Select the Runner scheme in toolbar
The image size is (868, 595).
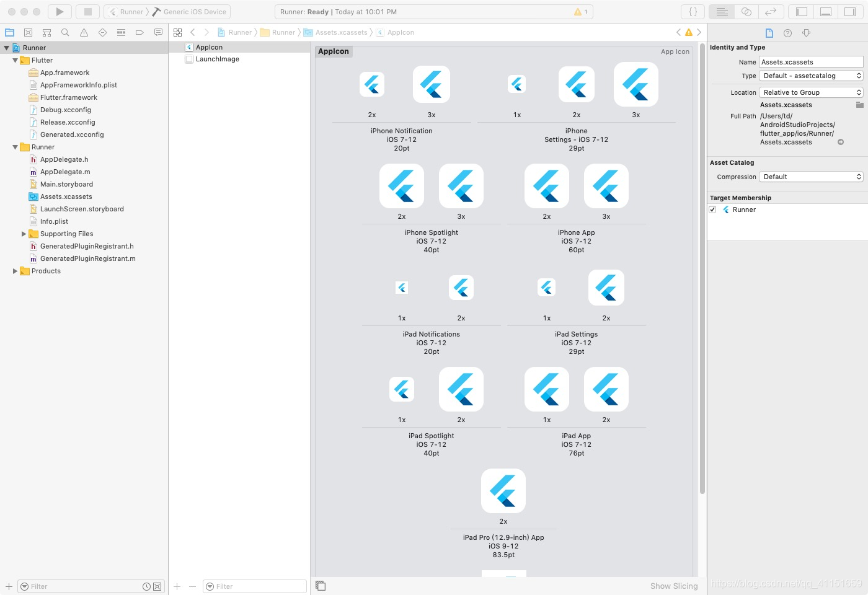pos(126,12)
